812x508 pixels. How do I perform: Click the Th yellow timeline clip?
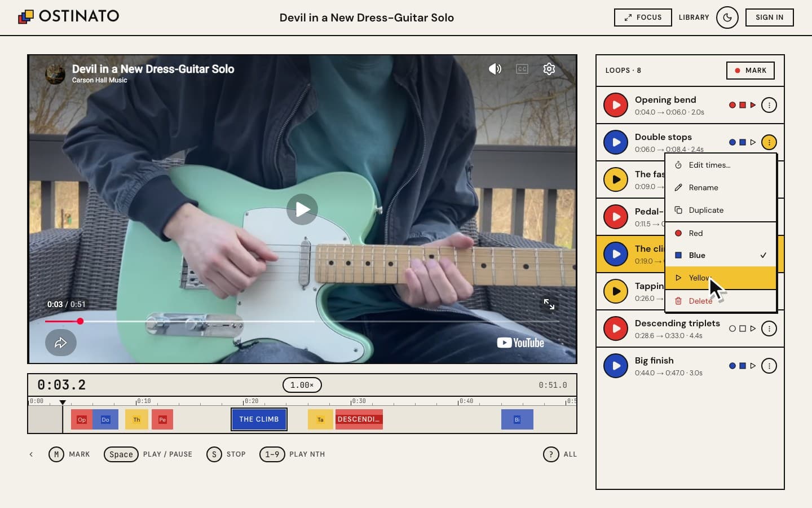(x=136, y=419)
